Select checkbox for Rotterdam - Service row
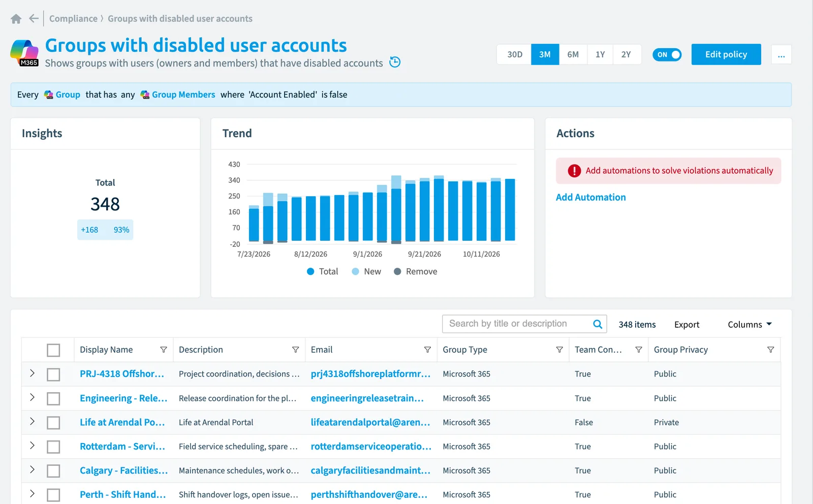Image resolution: width=813 pixels, height=504 pixels. 53,447
